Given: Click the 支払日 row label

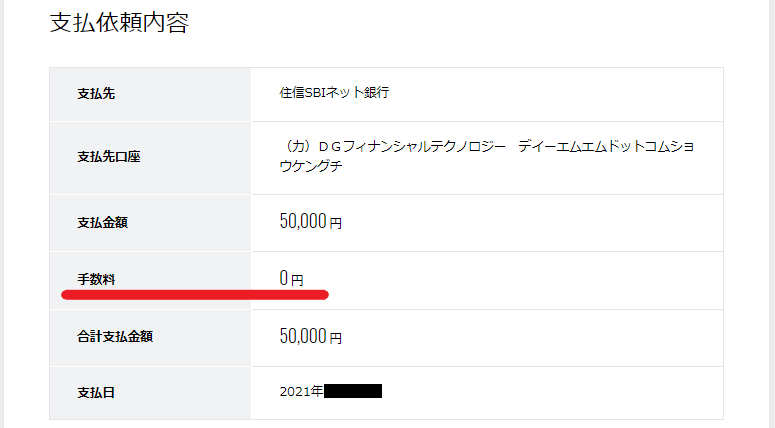Looking at the screenshot, I should (96, 392).
